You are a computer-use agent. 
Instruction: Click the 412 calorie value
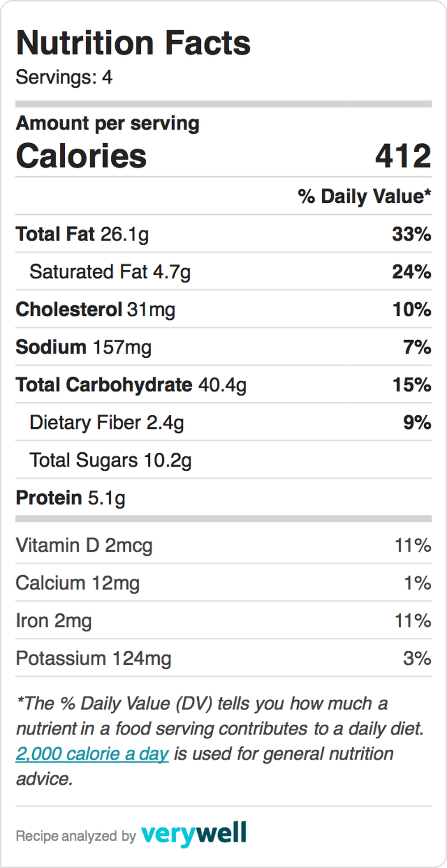403,156
